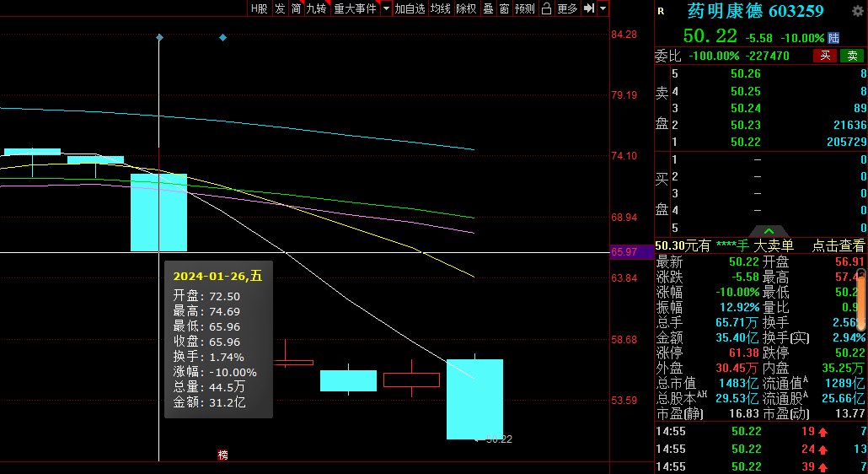
Task: Click the second blue diamond event marker
Action: coord(222,38)
